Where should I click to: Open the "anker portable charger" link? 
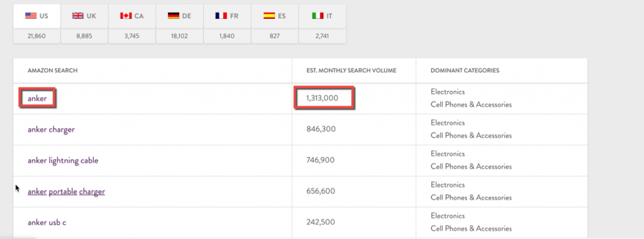coord(66,192)
